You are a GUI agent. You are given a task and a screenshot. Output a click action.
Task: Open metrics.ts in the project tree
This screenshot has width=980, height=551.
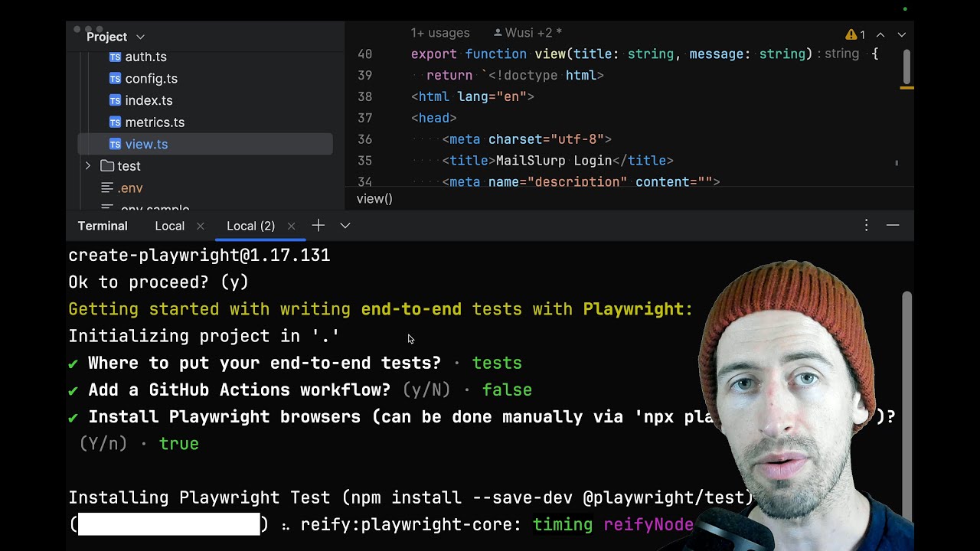(x=155, y=122)
